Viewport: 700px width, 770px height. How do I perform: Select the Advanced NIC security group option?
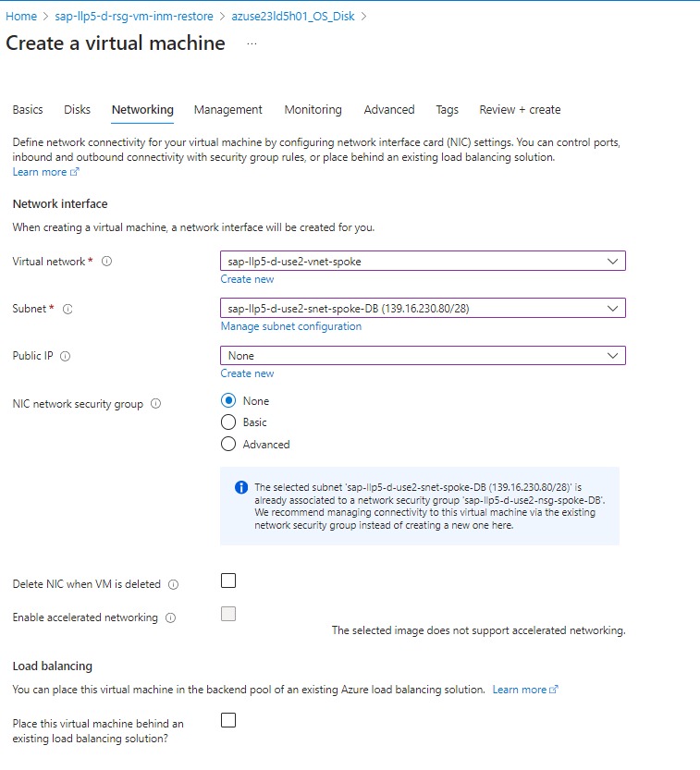229,445
